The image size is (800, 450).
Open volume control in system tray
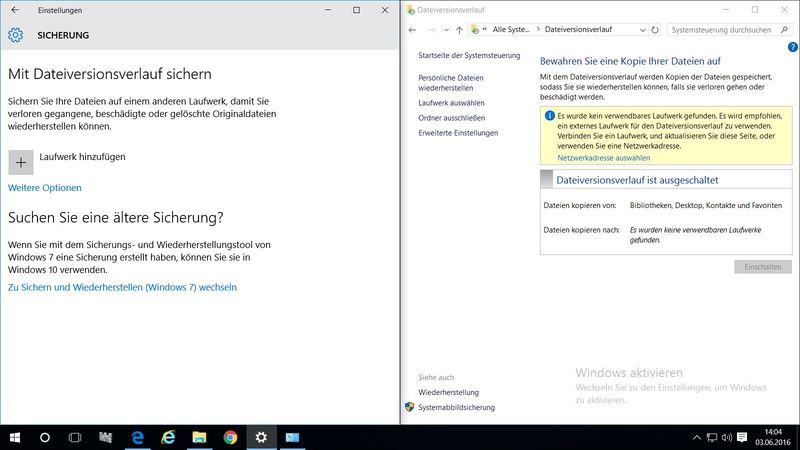click(727, 437)
